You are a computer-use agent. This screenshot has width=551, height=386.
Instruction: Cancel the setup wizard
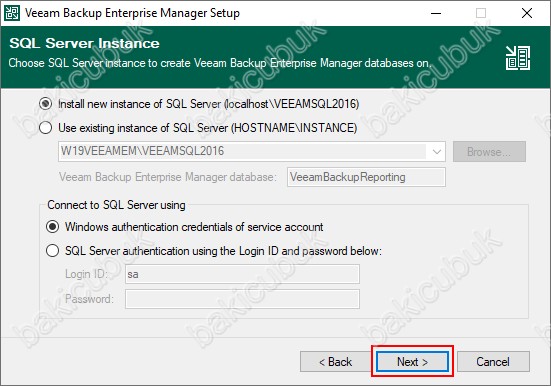coord(493,361)
